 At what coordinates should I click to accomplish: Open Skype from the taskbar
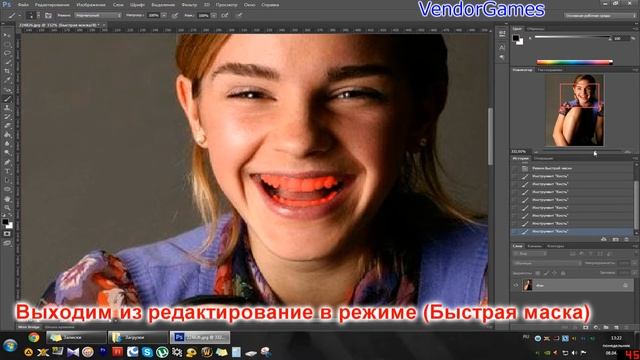147,352
